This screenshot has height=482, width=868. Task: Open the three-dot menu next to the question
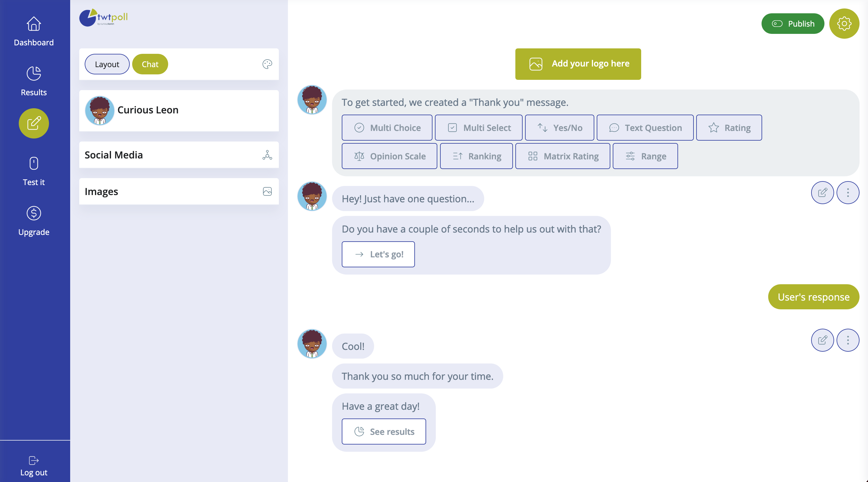tap(848, 193)
